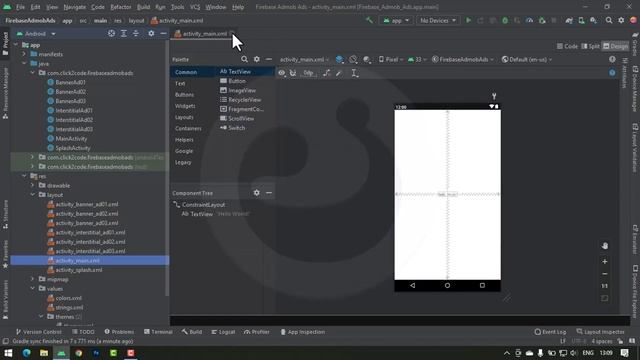Reset design zoom to 1:1
The image size is (640, 360).
[x=604, y=286]
